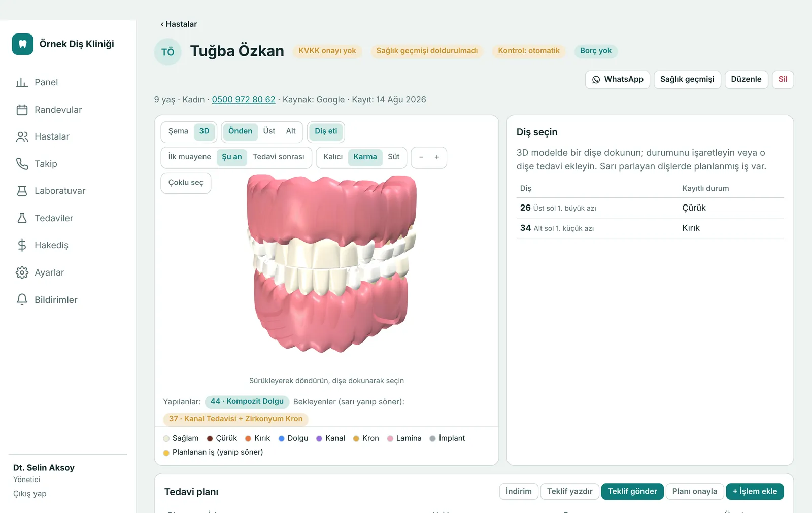The width and height of the screenshot is (812, 513).
Task: Open Panel via its bar chart icon
Action: 22,82
